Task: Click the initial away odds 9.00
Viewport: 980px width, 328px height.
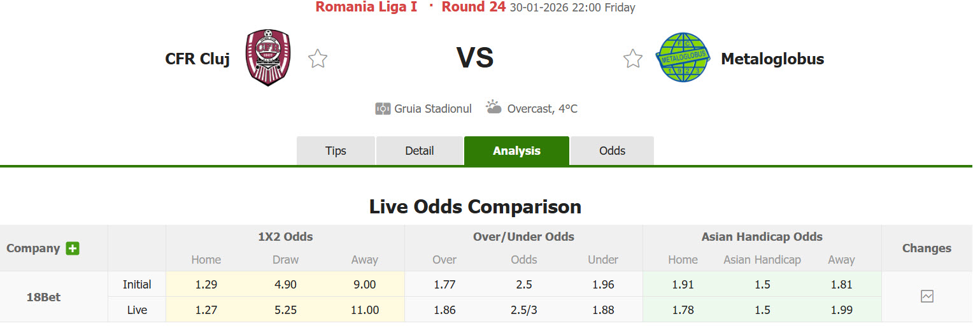Action: [x=364, y=285]
